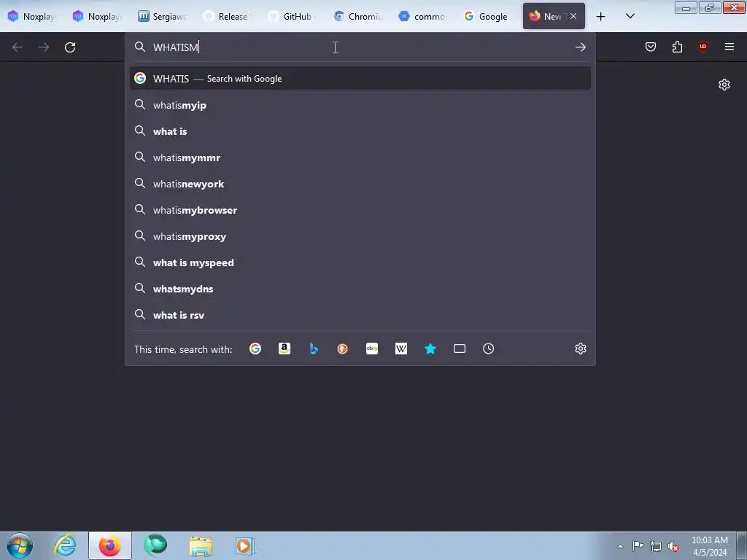Viewport: 747px width, 560px height.
Task: Click the muted volume tray icon
Action: pyautogui.click(x=673, y=546)
